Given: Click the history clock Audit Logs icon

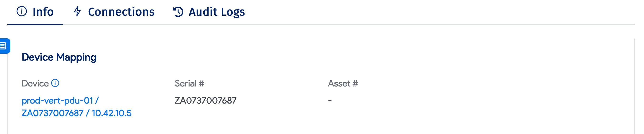Looking at the screenshot, I should pos(178,12).
